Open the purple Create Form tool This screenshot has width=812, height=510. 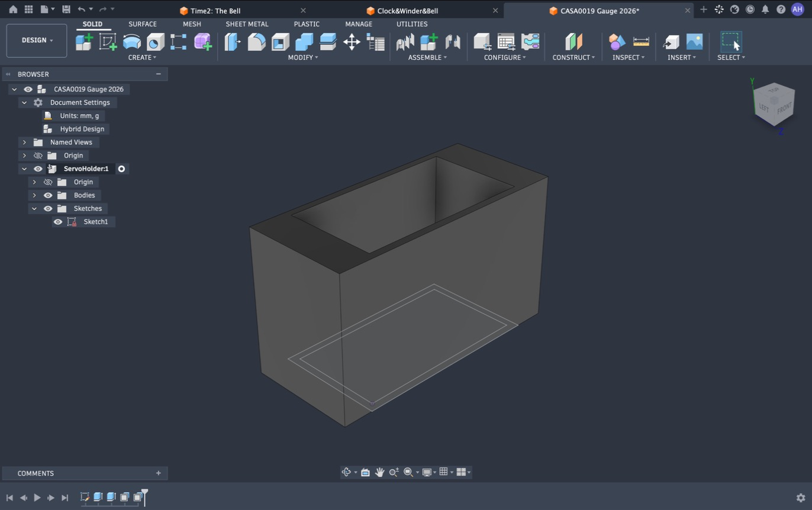point(202,42)
